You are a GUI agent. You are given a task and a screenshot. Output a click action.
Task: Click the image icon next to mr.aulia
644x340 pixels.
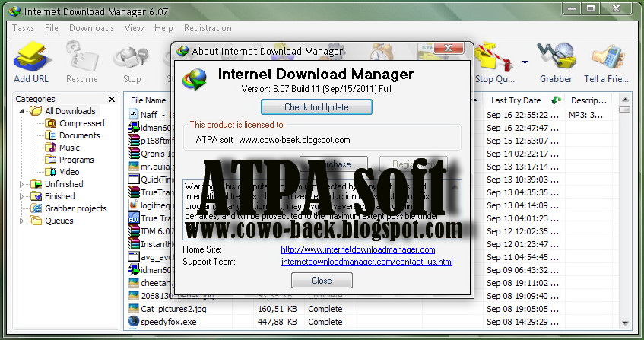click(x=134, y=167)
